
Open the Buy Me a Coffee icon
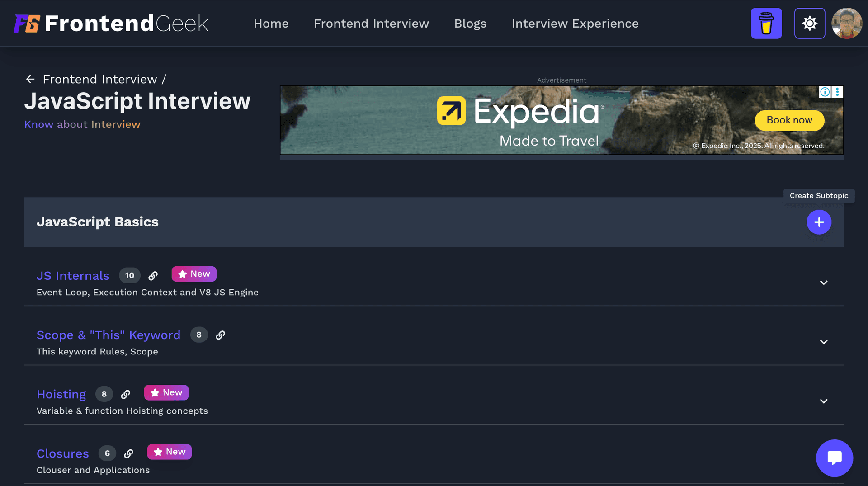[766, 23]
